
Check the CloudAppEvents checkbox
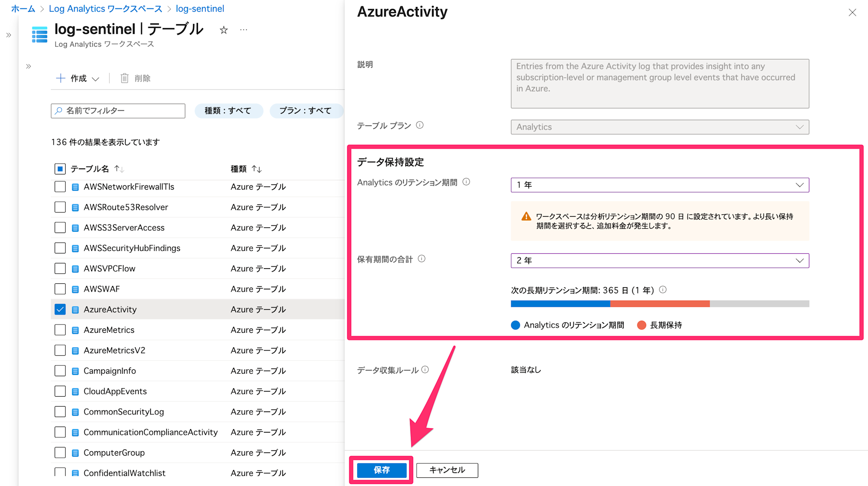point(60,391)
